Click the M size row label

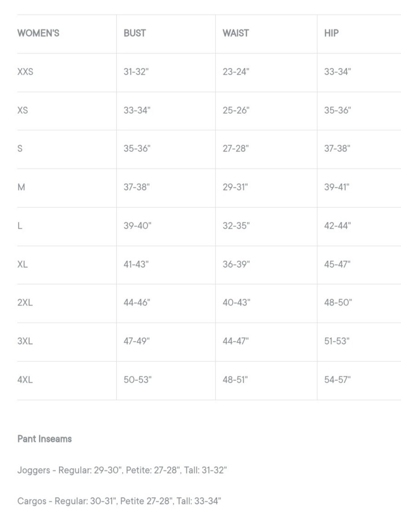click(x=21, y=187)
